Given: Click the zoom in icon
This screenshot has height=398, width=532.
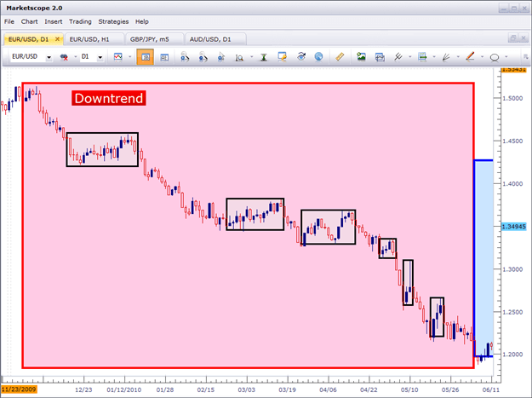Looking at the screenshot, I should coord(185,57).
